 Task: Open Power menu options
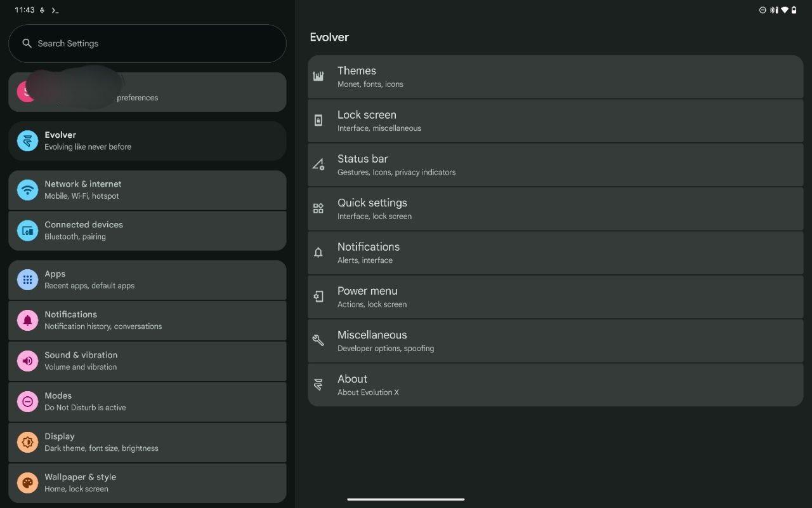556,297
